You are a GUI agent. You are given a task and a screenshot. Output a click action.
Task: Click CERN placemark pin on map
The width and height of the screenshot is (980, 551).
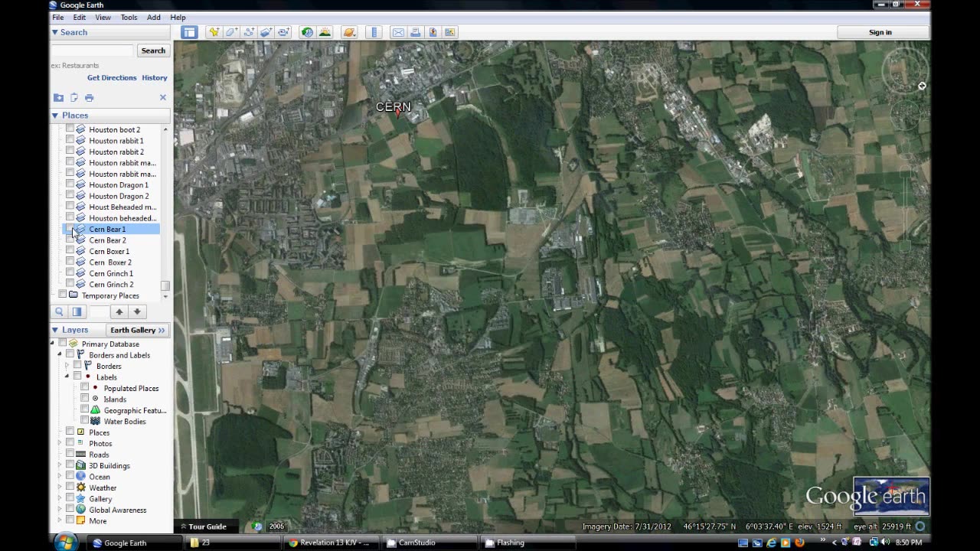397,114
